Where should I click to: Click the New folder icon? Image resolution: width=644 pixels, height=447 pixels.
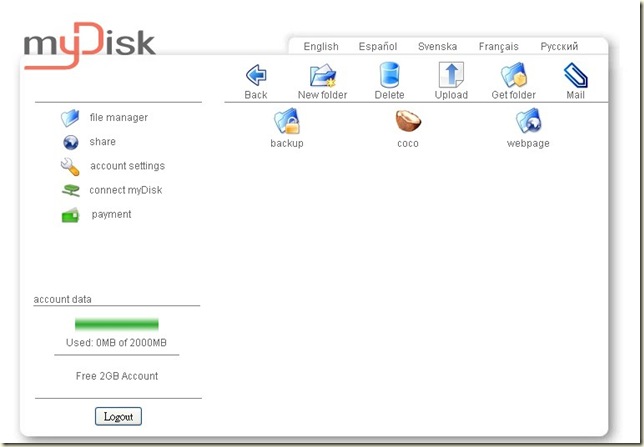pos(323,75)
